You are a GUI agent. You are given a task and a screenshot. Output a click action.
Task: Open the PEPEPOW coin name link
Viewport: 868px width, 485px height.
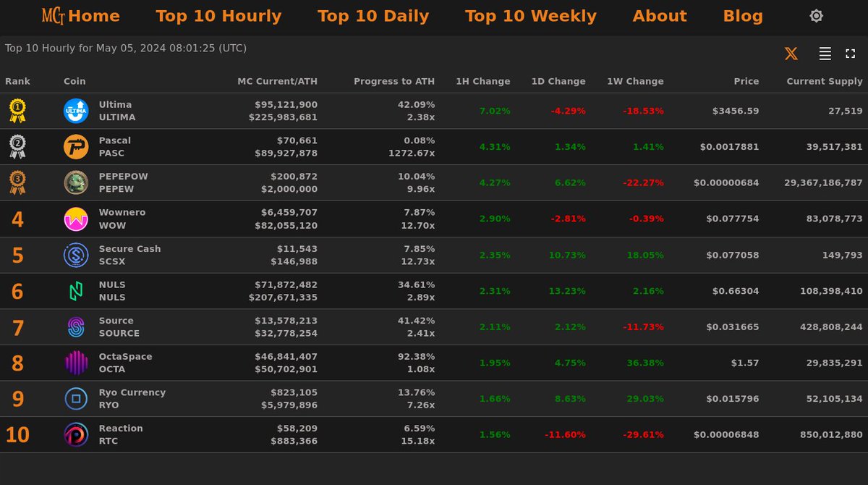(x=124, y=177)
